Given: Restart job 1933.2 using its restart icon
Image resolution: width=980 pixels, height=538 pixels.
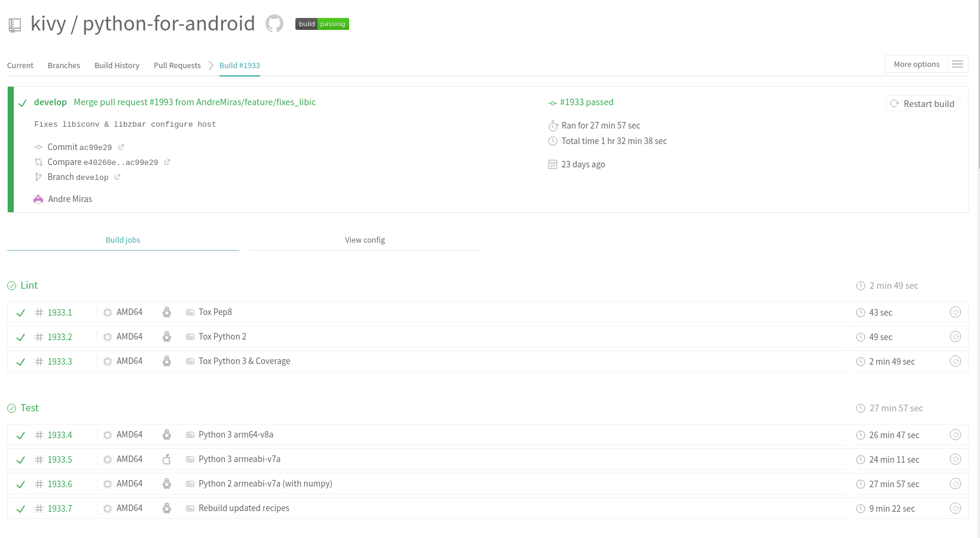Looking at the screenshot, I should pos(955,337).
